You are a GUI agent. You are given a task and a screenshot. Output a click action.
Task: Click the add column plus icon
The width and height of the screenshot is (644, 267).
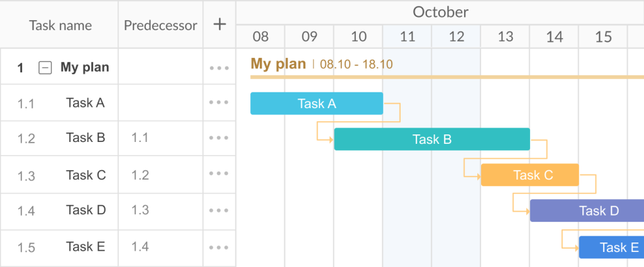click(219, 25)
